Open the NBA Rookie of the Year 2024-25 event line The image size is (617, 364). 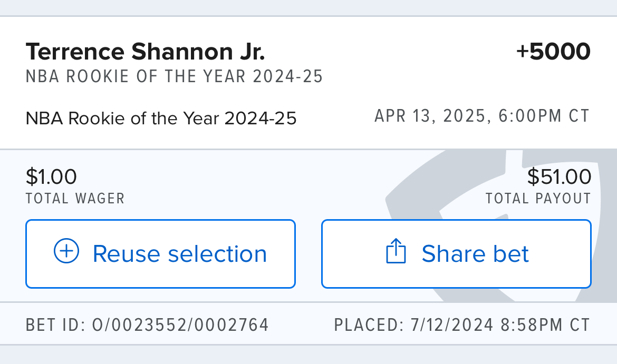click(x=161, y=119)
